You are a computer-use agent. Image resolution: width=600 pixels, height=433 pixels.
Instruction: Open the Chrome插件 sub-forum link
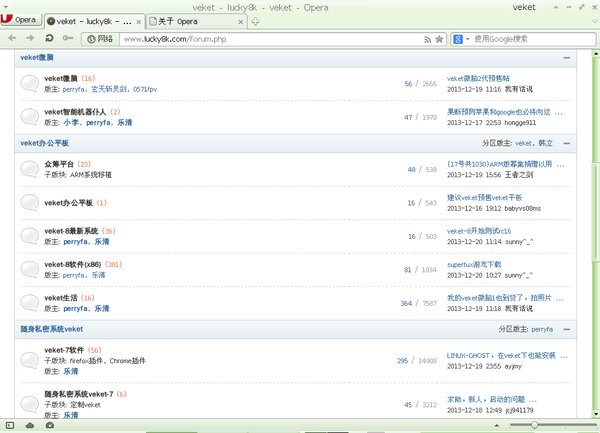(x=127, y=361)
